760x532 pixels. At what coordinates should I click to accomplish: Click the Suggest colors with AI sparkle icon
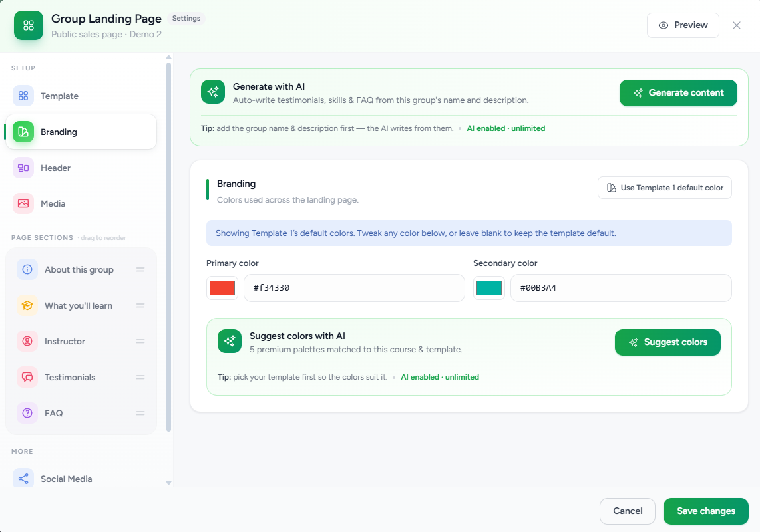click(229, 341)
